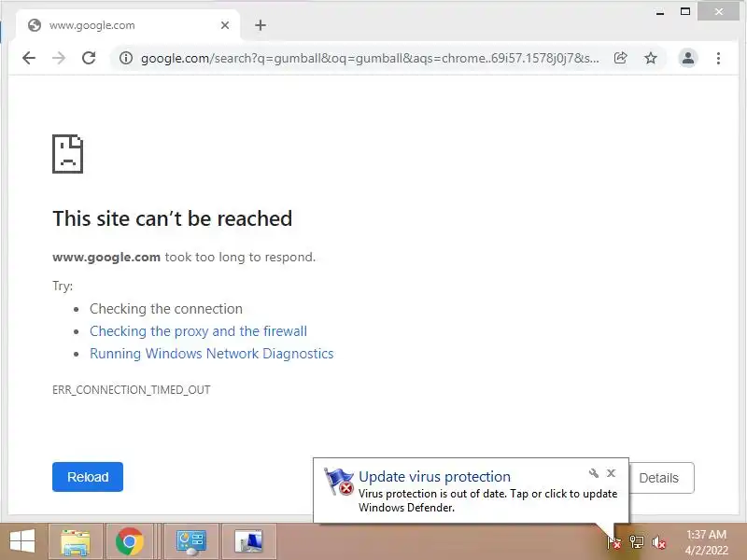Click the This site can't be reached heading
Image resolution: width=747 pixels, height=560 pixels.
point(172,218)
